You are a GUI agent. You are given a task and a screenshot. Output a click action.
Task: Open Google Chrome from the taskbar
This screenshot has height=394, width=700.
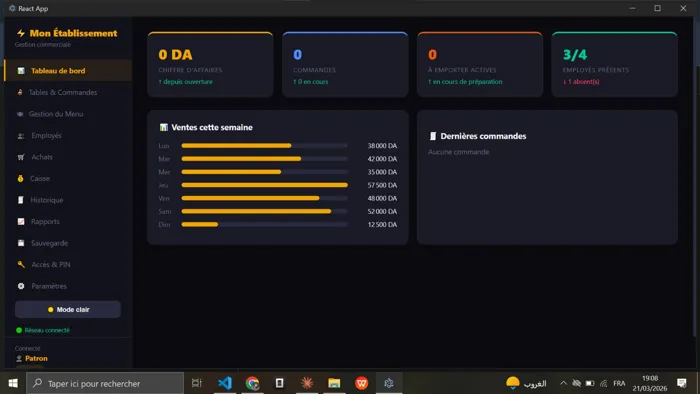click(x=252, y=383)
